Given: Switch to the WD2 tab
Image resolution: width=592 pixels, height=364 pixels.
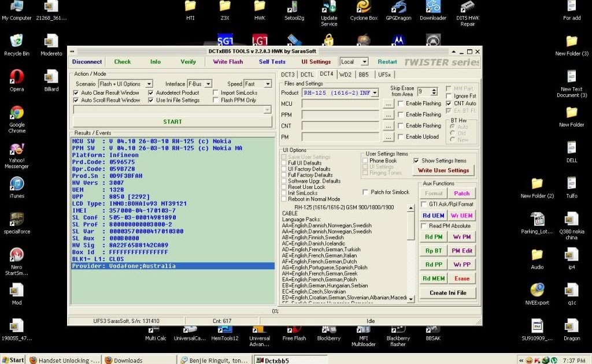Looking at the screenshot, I should tap(345, 75).
